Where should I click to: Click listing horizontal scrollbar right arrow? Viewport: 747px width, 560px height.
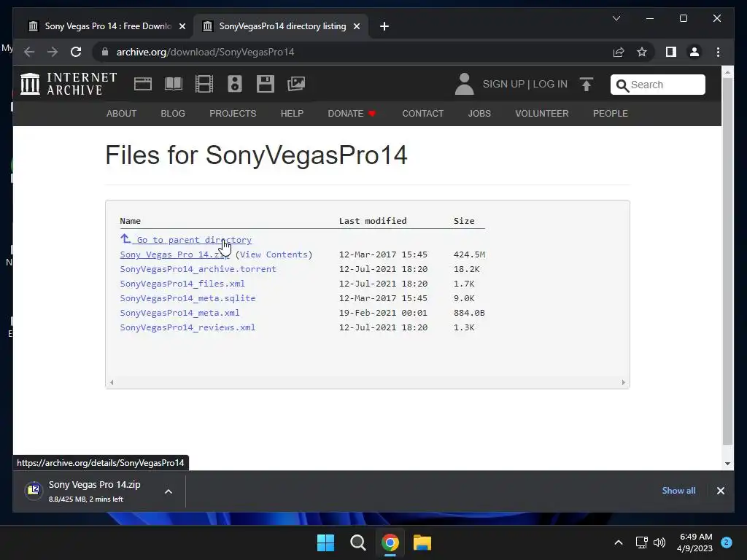[623, 382]
